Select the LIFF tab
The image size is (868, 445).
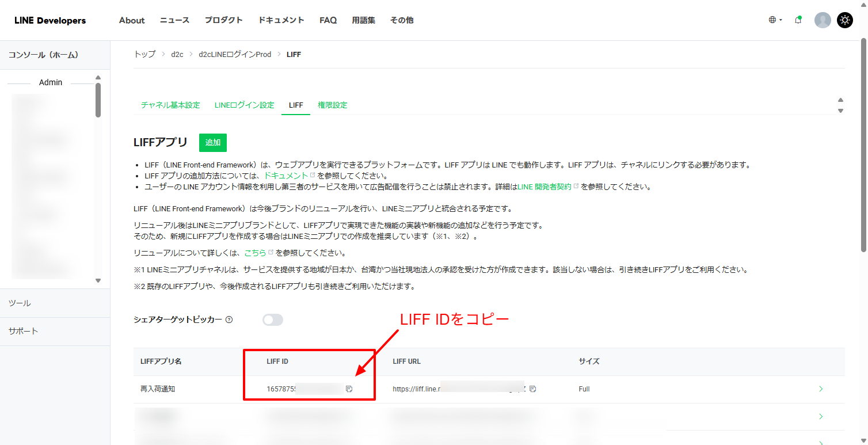(x=296, y=105)
